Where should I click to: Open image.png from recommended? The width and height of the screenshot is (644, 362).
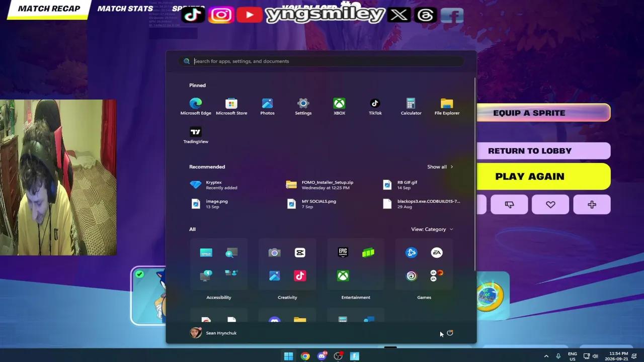[x=209, y=204]
